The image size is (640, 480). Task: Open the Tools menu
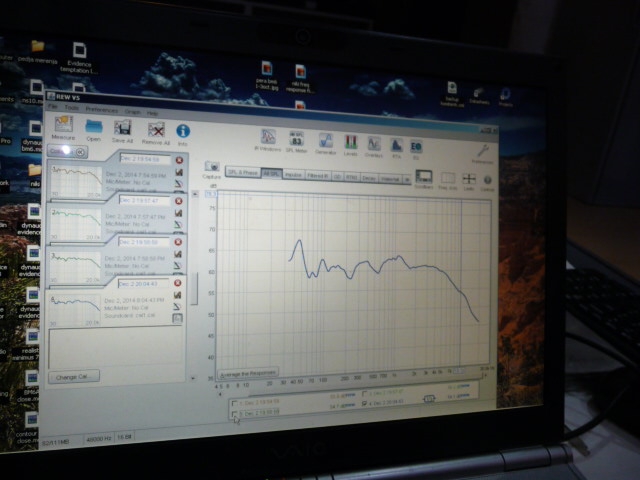pos(71,107)
